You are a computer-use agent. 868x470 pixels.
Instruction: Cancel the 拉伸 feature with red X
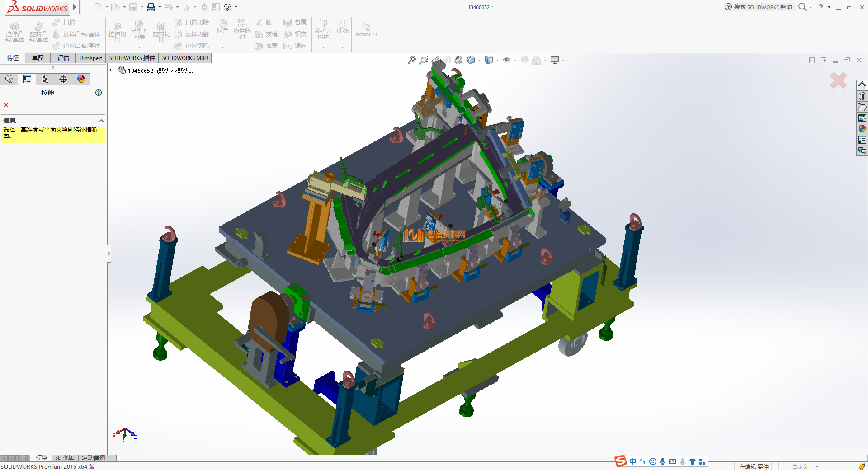6,105
